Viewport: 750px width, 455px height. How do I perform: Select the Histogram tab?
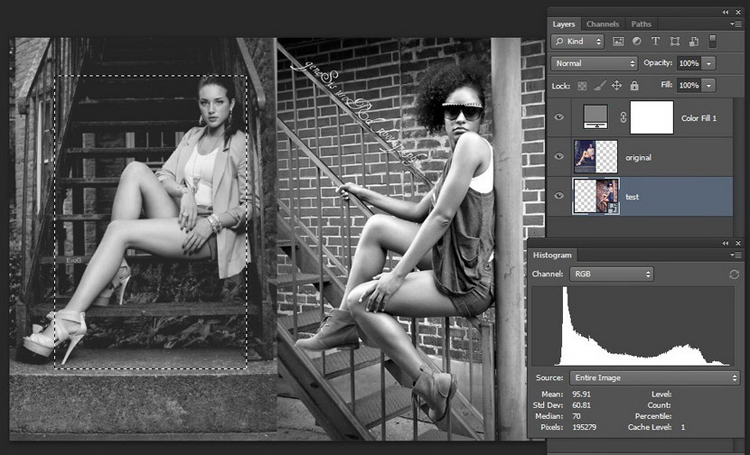[552, 255]
